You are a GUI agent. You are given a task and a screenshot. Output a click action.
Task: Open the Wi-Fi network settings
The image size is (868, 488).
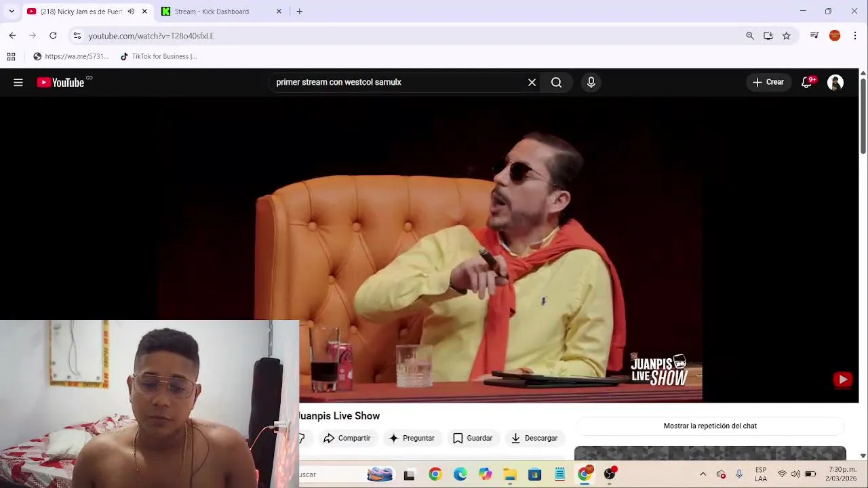pyautogui.click(x=782, y=474)
